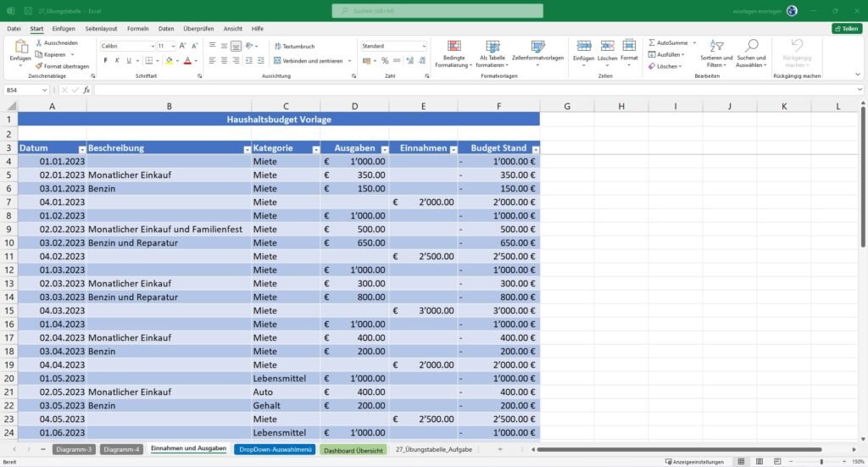Open the Beschreibung column filter dropdown
Viewport: 868px width, 467px height.
coord(247,149)
